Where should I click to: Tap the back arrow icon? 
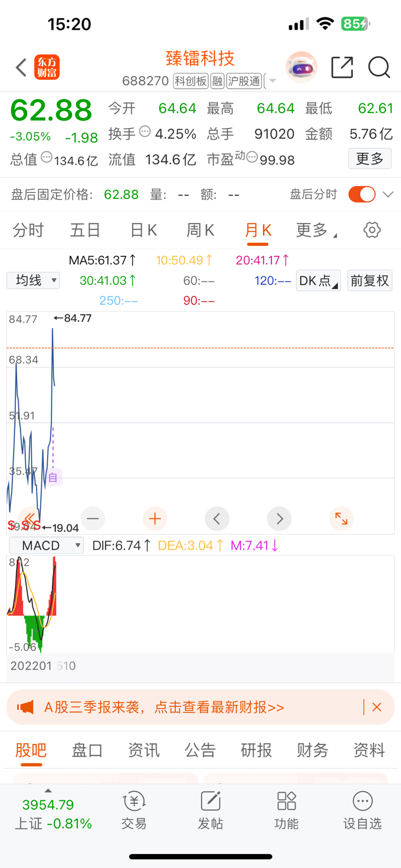[x=21, y=67]
